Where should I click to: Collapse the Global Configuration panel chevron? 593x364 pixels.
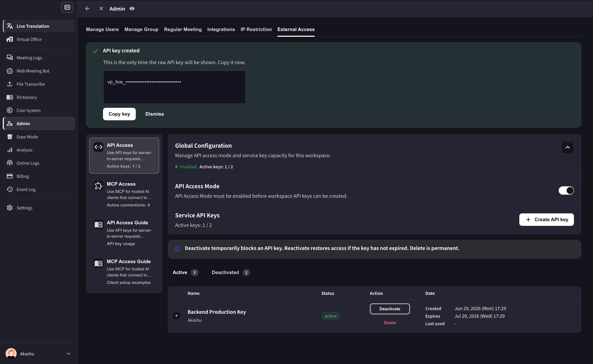tap(568, 147)
